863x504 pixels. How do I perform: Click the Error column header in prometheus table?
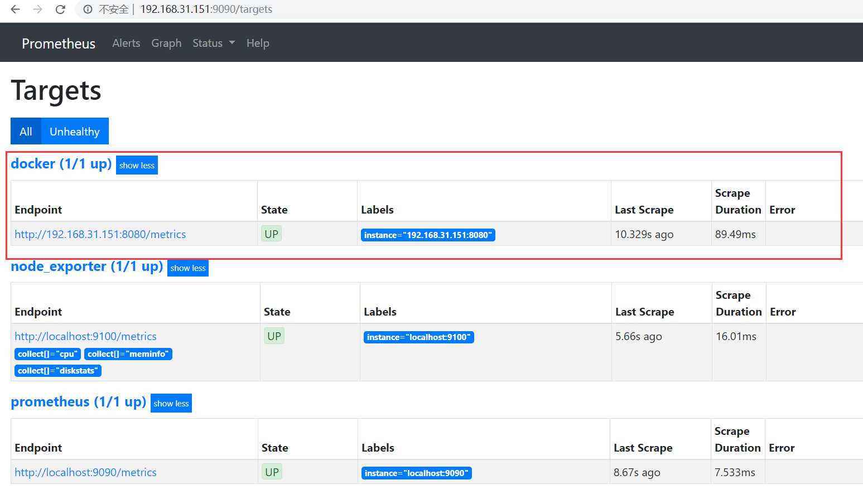click(782, 448)
